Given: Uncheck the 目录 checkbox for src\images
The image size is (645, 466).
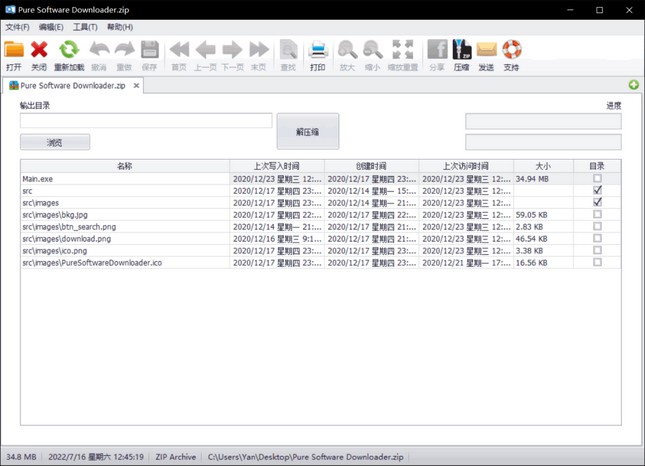Looking at the screenshot, I should pos(597,202).
